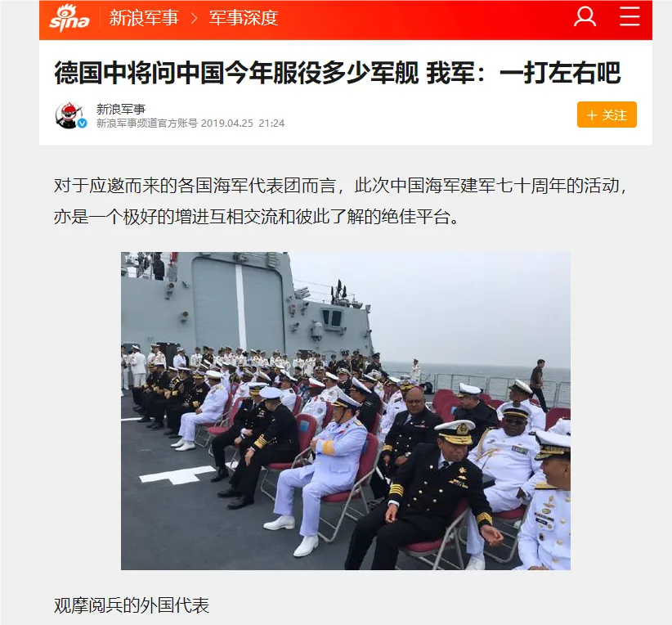Go to 新浪军事 section in header
The width and height of the screenshot is (672, 625).
tap(144, 18)
